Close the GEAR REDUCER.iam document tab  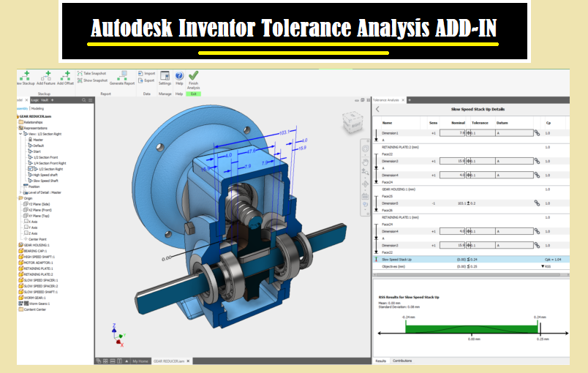coord(188,361)
